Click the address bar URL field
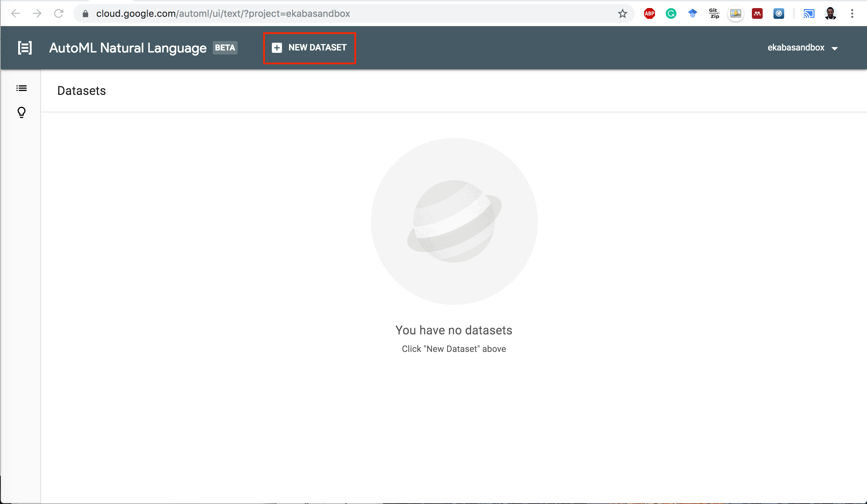867x504 pixels. [353, 14]
